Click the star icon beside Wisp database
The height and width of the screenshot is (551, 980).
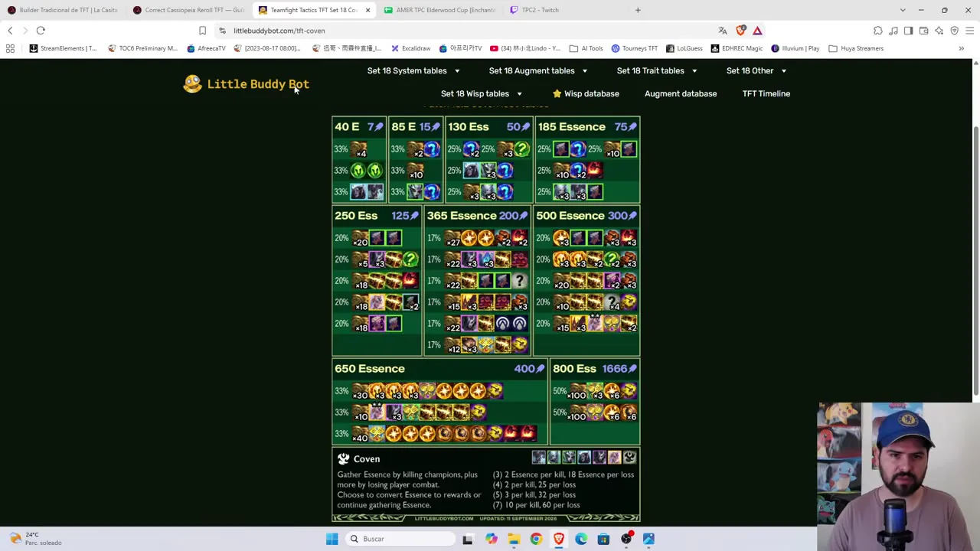point(557,93)
